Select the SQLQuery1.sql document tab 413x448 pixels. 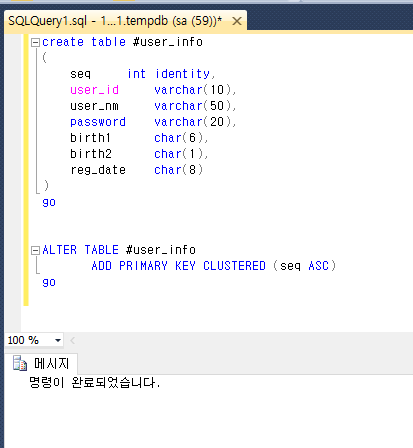115,21
